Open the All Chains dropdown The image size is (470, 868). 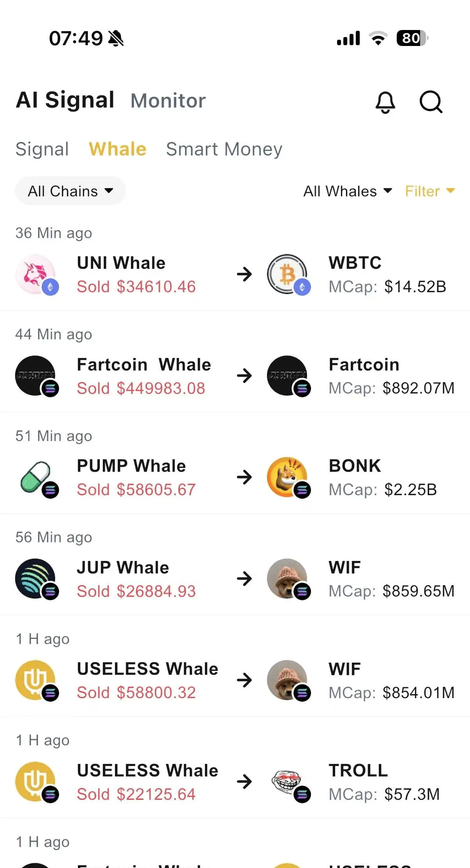(x=70, y=191)
